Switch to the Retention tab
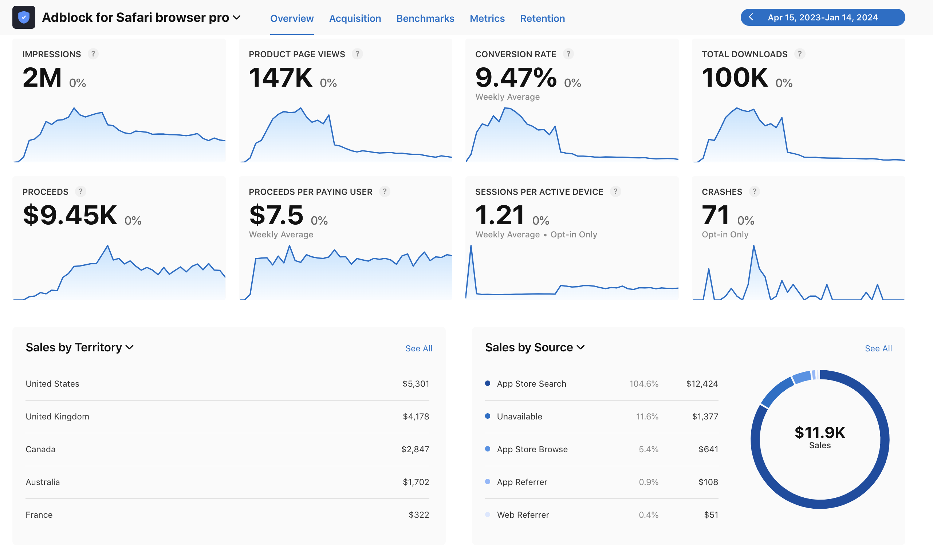The height and width of the screenshot is (560, 933). pyautogui.click(x=542, y=18)
